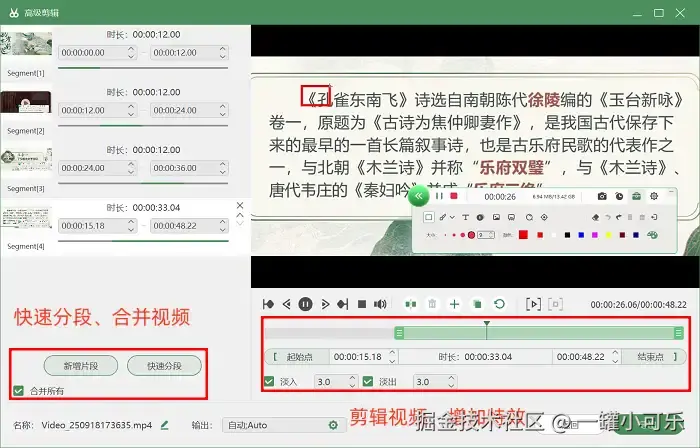Play the selected segment bracket icon
Screen dimensions: 700x448
[533, 304]
